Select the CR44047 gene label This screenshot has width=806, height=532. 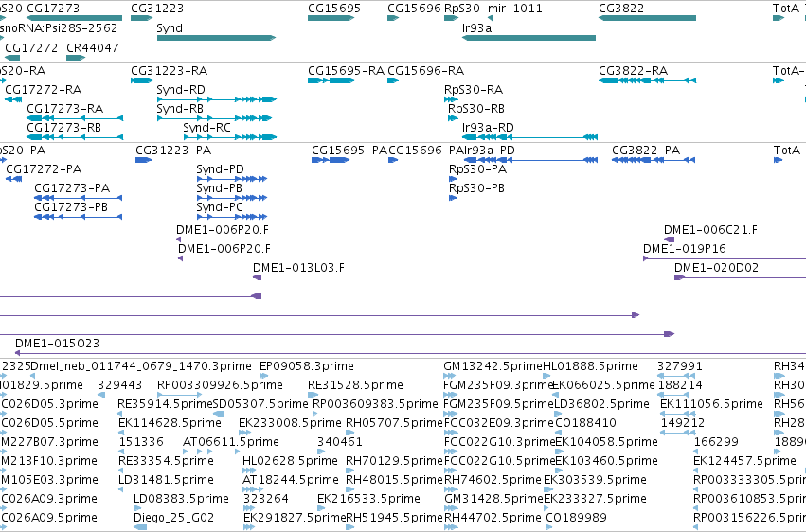pyautogui.click(x=93, y=47)
